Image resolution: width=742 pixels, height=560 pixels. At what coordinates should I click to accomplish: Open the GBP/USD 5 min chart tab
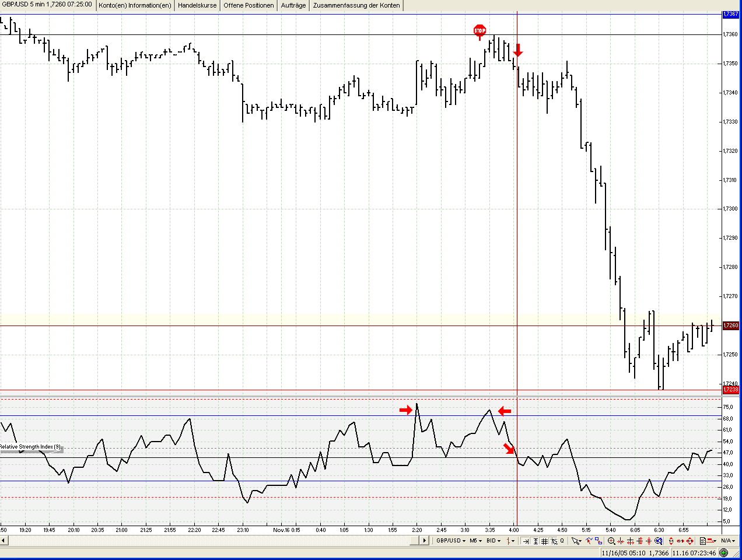tap(47, 5)
